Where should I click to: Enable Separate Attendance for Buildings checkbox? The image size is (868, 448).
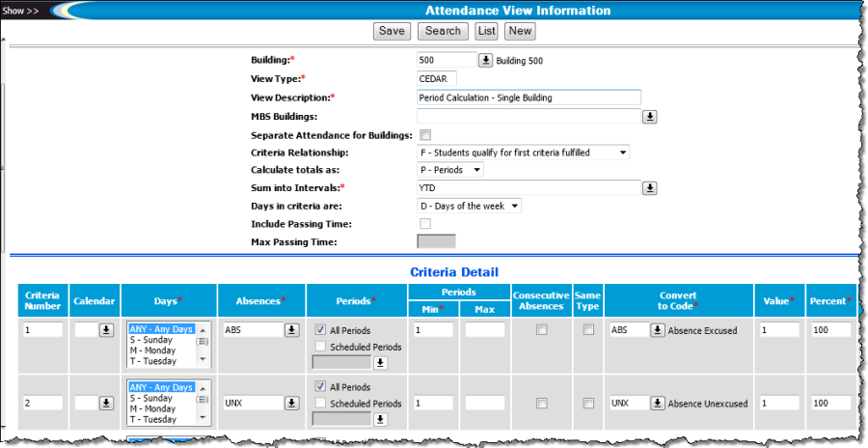coord(425,135)
